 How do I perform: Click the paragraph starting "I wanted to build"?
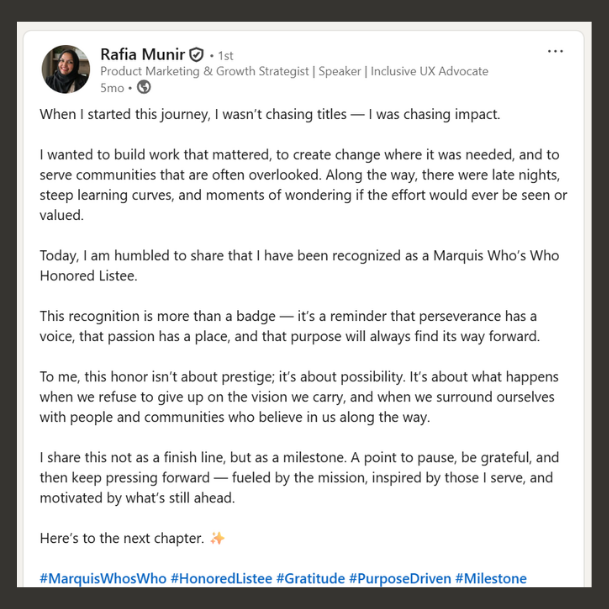[300, 175]
